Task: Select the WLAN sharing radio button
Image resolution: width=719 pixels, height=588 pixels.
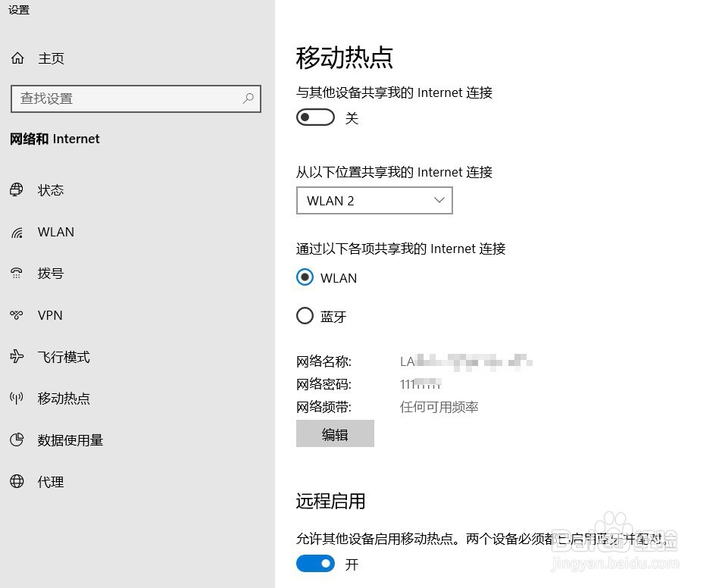Action: (x=305, y=277)
